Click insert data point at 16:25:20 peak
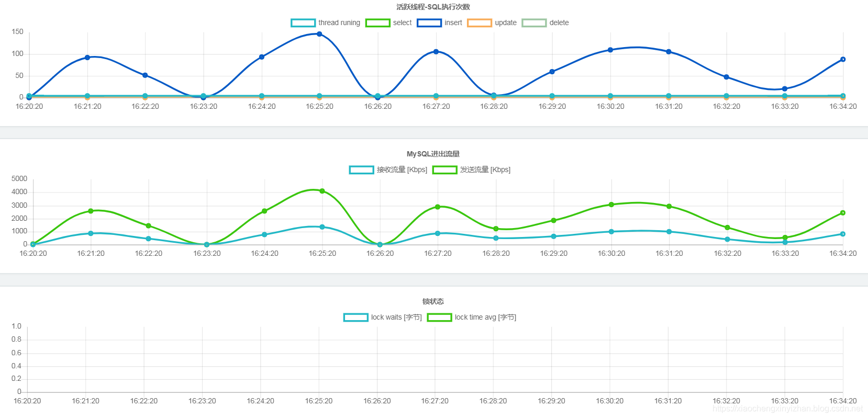The height and width of the screenshot is (418, 868). (319, 34)
